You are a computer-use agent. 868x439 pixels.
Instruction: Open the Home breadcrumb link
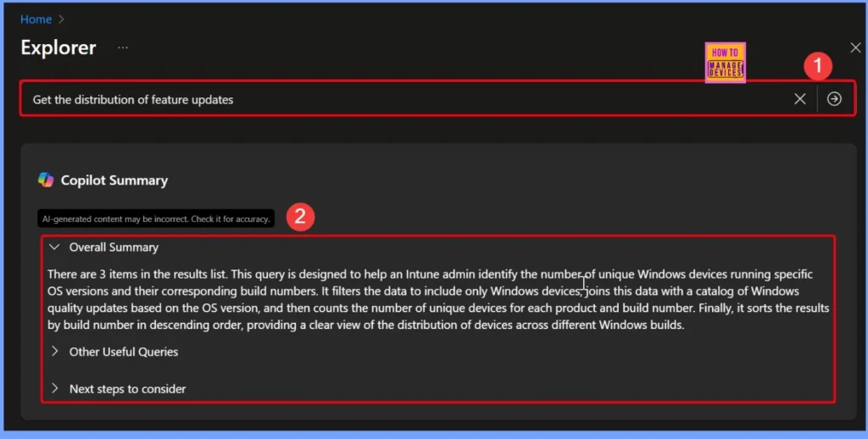pos(36,19)
